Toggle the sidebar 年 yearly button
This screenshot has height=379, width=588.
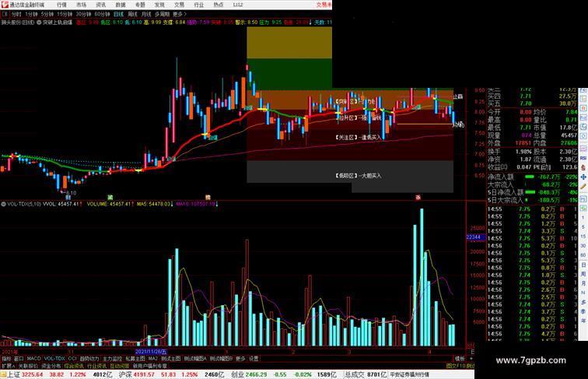[583, 320]
